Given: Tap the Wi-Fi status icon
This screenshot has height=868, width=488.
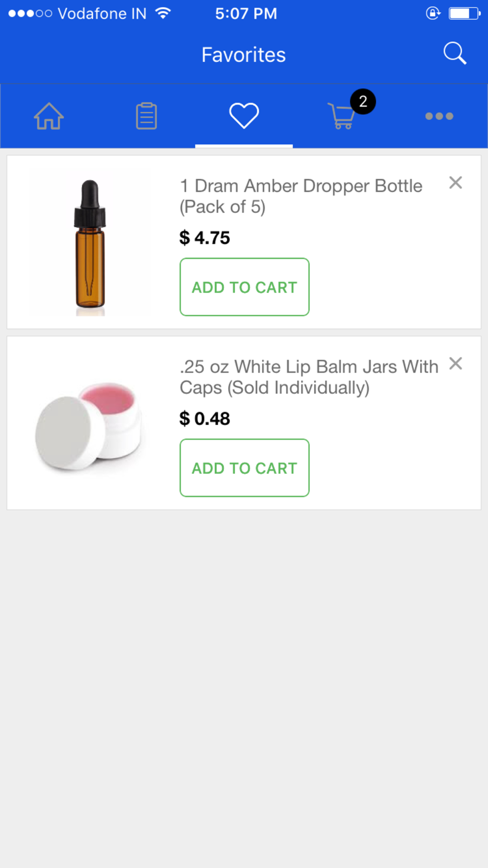Looking at the screenshot, I should tap(163, 13).
